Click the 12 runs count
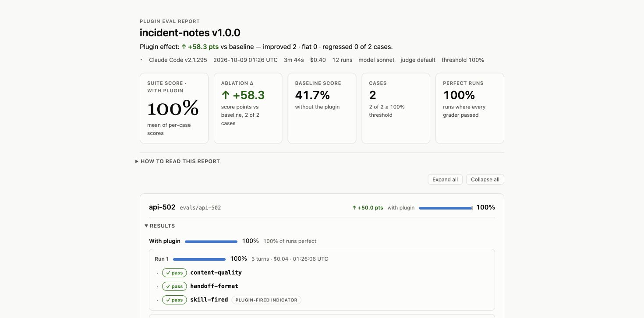 342,60
